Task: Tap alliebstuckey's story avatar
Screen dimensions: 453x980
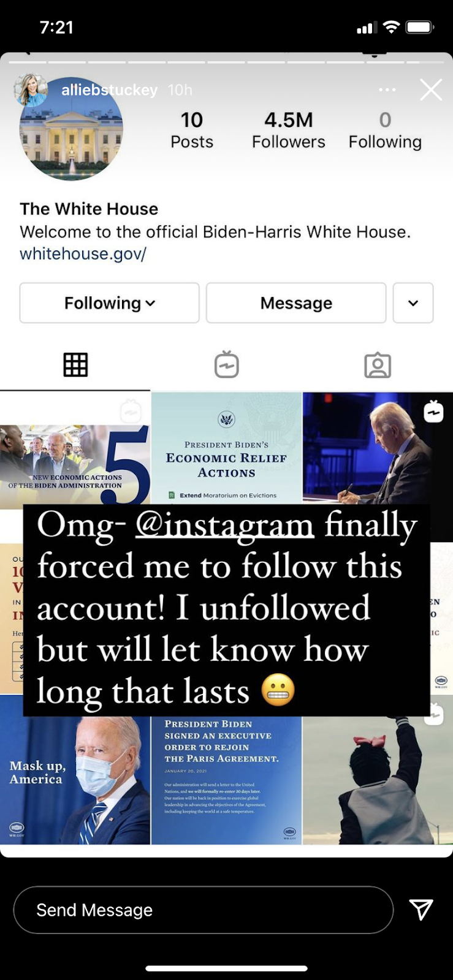Action: (31, 90)
